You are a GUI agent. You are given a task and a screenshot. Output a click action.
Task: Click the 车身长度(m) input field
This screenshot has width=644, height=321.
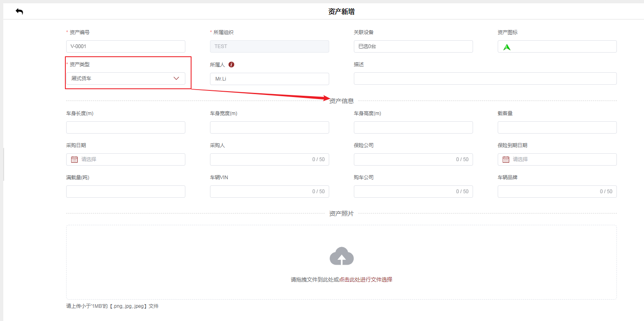125,127
